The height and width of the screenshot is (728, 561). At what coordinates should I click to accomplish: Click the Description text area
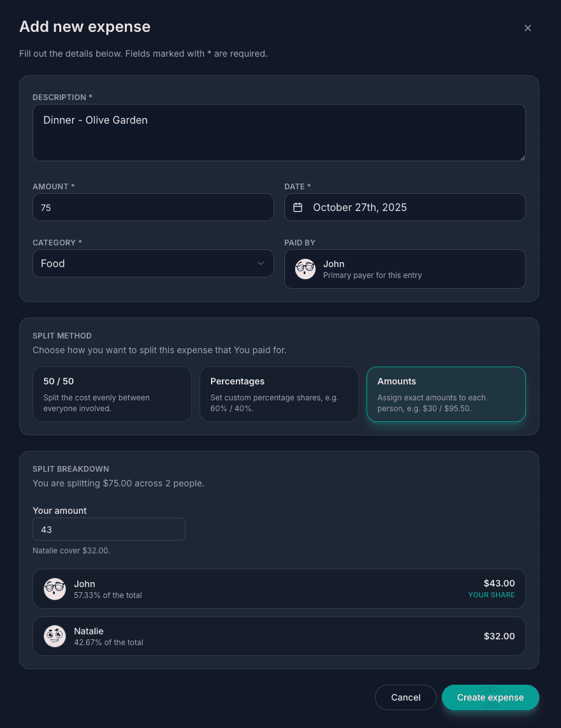pos(279,133)
